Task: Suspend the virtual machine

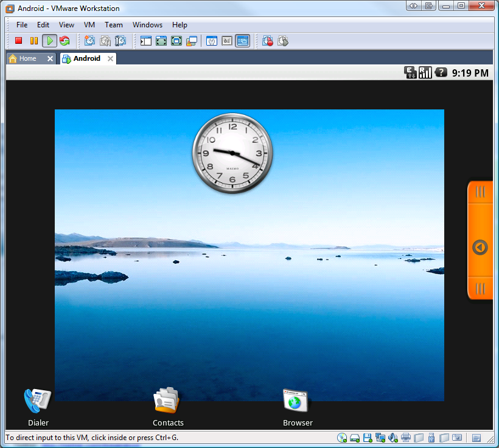Action: [34, 41]
